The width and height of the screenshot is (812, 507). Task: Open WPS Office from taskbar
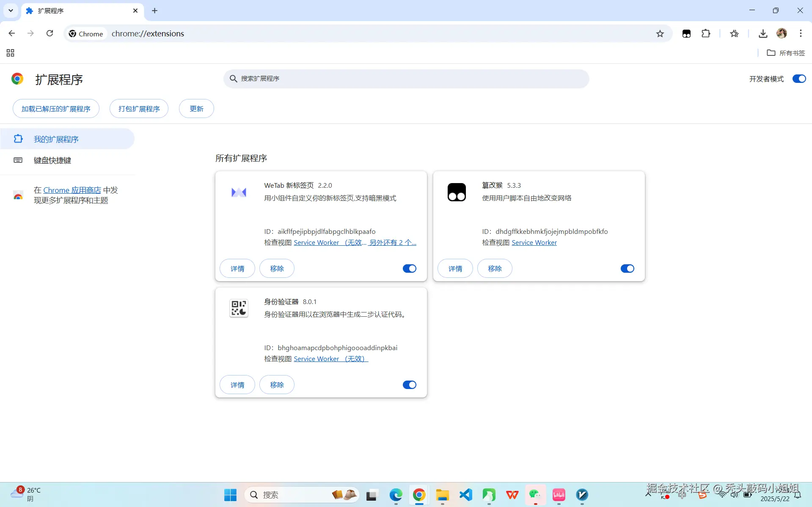coord(512,495)
